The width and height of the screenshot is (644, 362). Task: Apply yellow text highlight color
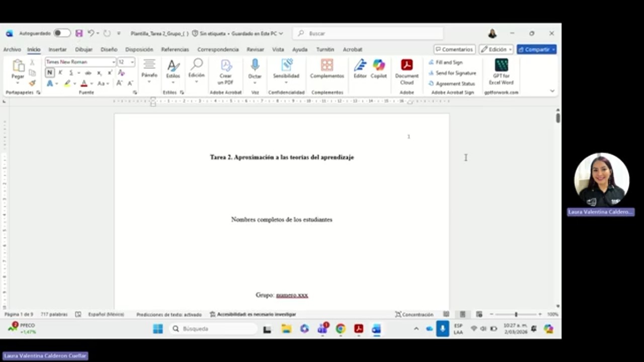coord(67,83)
